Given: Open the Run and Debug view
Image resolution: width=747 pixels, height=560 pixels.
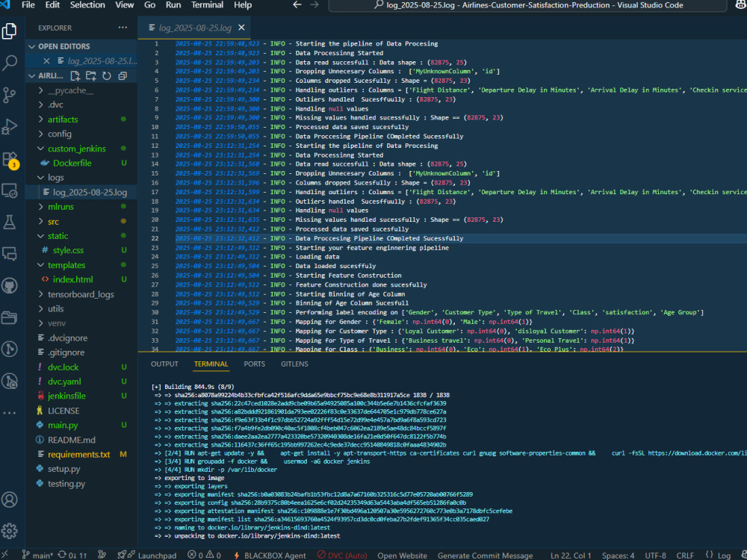Looking at the screenshot, I should [10, 127].
